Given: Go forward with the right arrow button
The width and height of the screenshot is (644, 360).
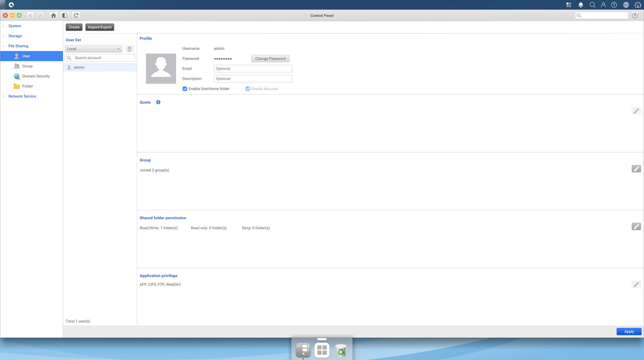Looking at the screenshot, I should (x=40, y=15).
